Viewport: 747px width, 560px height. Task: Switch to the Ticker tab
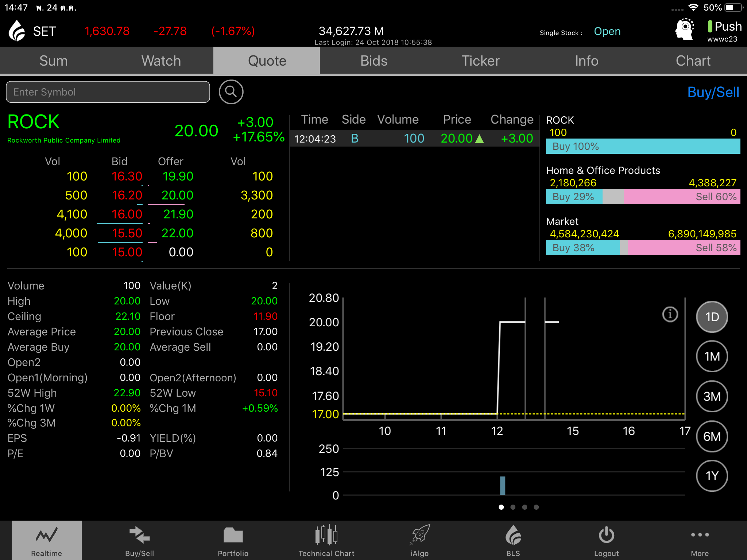[480, 61]
